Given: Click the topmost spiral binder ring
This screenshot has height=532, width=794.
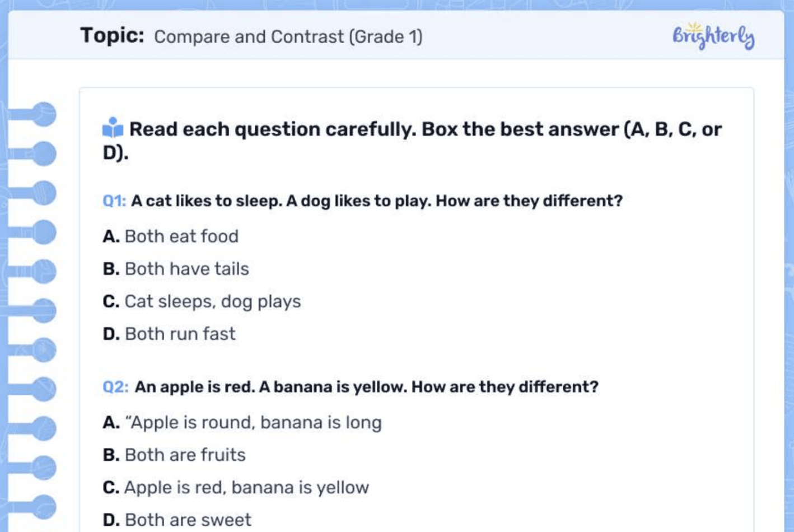Looking at the screenshot, I should tap(43, 114).
